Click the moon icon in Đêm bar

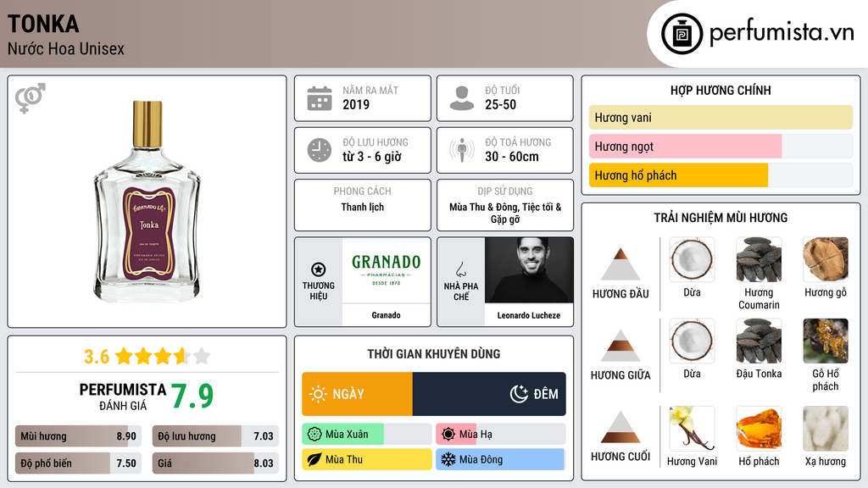click(519, 394)
